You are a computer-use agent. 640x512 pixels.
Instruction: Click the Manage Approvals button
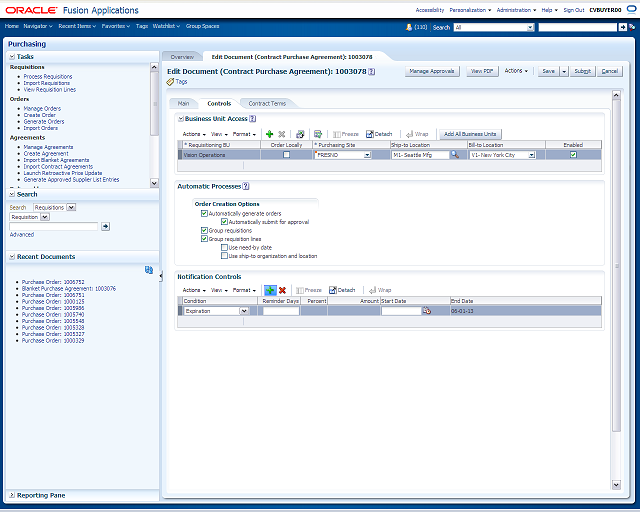coord(432,71)
